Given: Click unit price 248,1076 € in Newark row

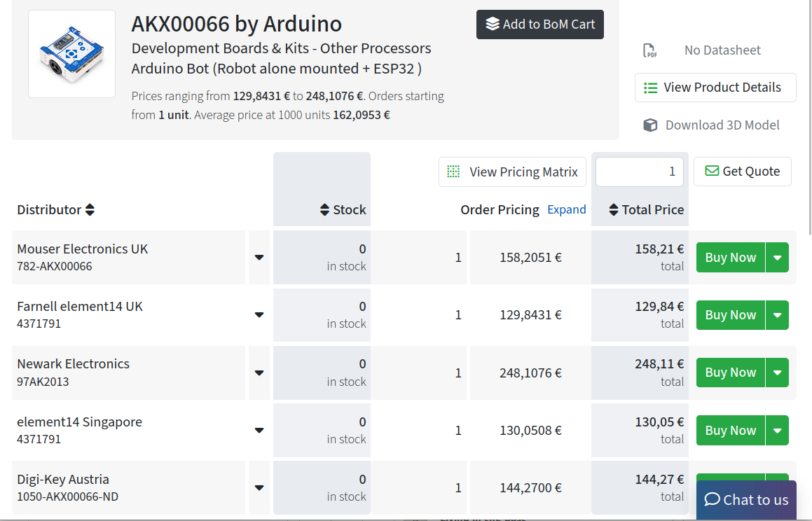Looking at the screenshot, I should [x=530, y=373].
